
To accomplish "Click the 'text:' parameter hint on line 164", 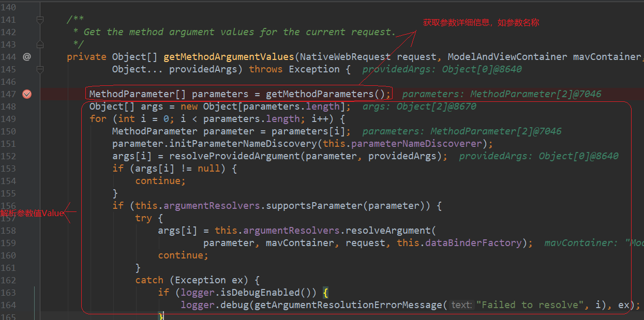I will tap(461, 305).
